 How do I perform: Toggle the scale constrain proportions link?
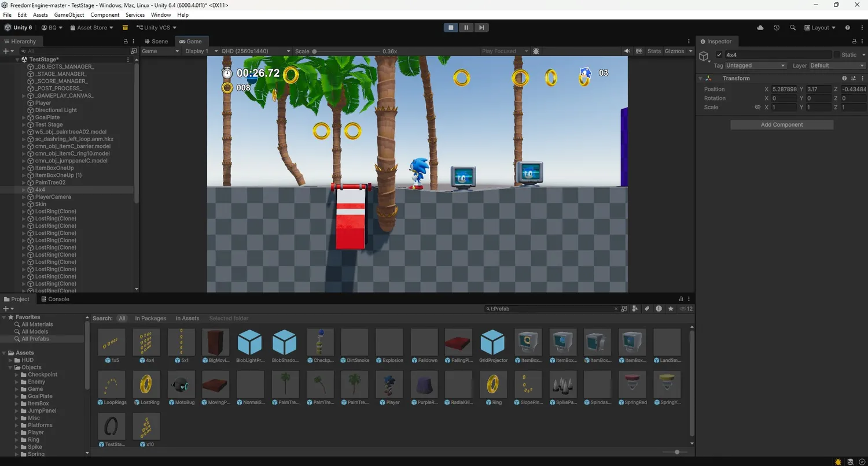tap(757, 108)
